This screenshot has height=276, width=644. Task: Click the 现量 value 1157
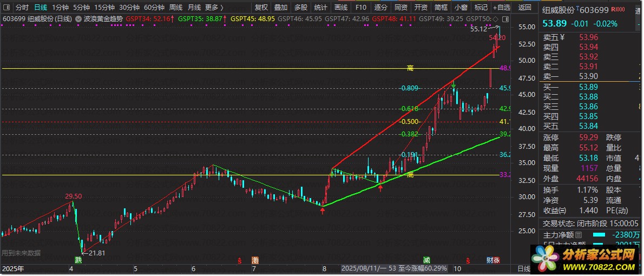590,168
